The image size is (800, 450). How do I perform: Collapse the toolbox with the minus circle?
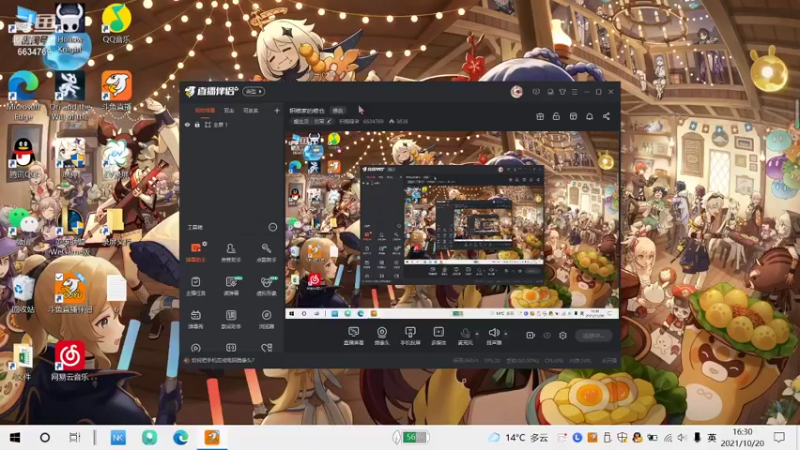[272, 227]
